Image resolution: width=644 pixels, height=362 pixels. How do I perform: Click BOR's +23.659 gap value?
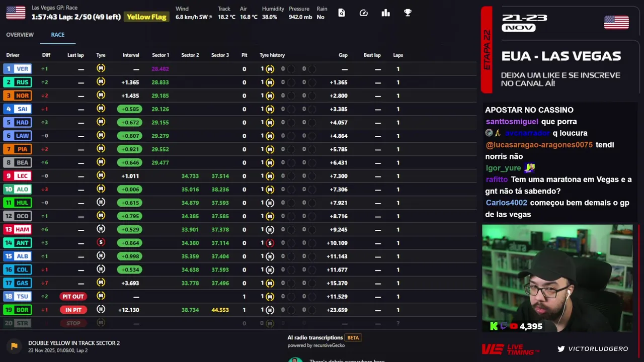pos(337,310)
